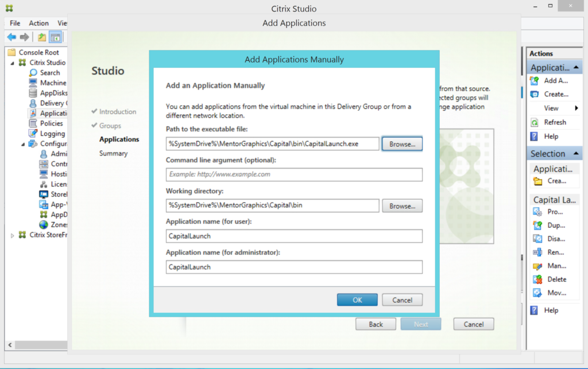This screenshot has height=369, width=588.
Task: Click the Application name for user field
Action: click(294, 236)
